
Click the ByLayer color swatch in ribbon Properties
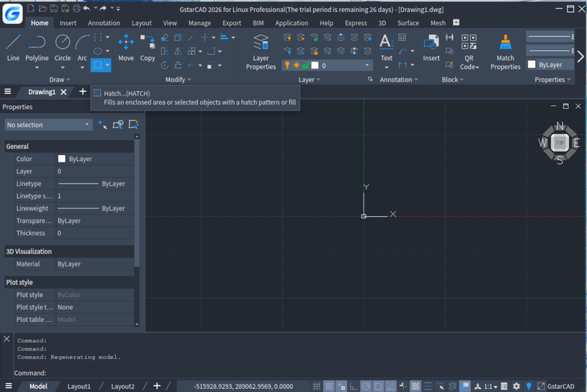[x=531, y=65]
